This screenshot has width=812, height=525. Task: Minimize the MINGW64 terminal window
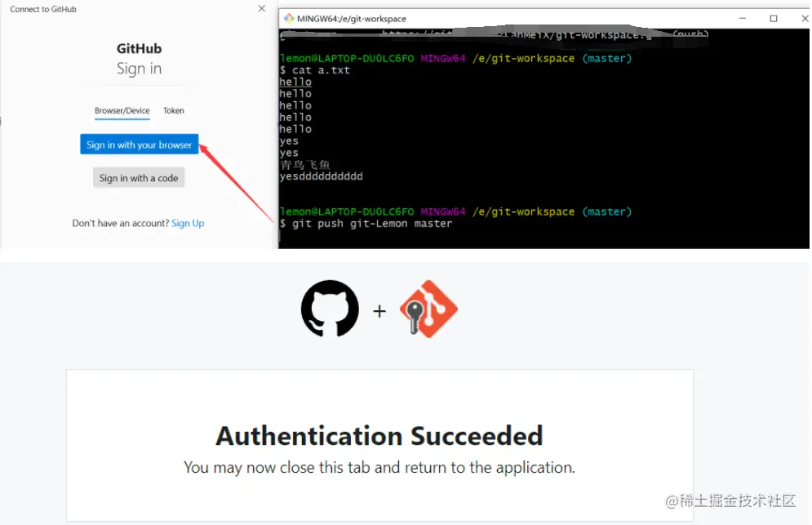coord(742,18)
